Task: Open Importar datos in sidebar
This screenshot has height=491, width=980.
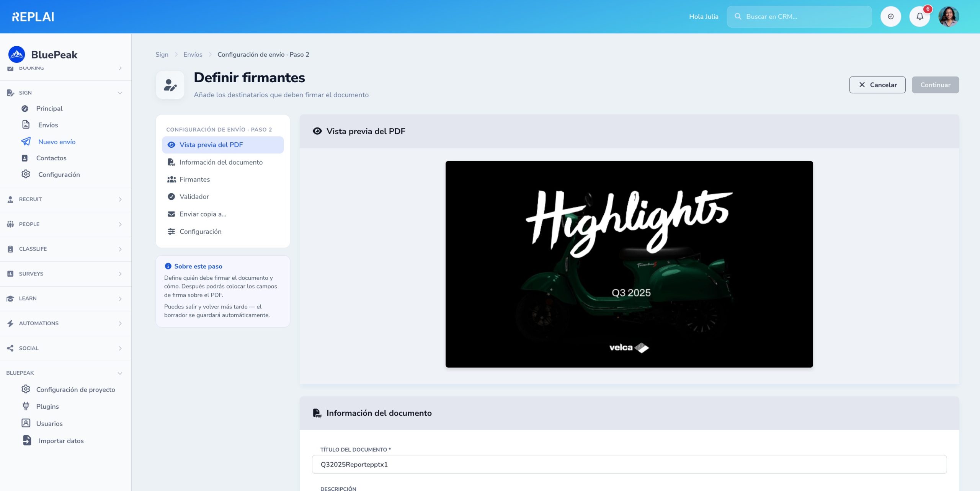Action: (x=61, y=441)
